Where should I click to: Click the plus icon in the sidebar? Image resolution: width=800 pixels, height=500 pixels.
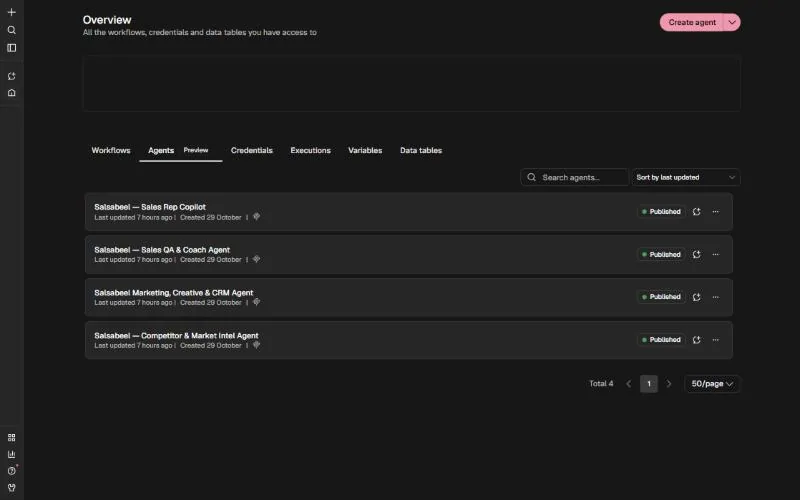pos(11,12)
